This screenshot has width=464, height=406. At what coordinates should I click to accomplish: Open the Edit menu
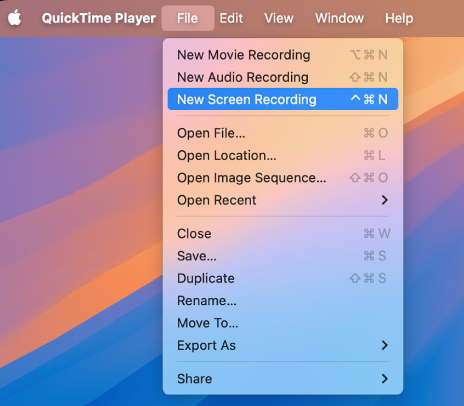(231, 18)
